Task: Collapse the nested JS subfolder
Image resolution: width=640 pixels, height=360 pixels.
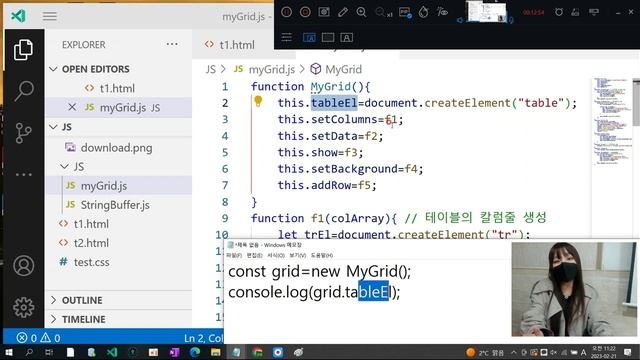Action: [64, 167]
